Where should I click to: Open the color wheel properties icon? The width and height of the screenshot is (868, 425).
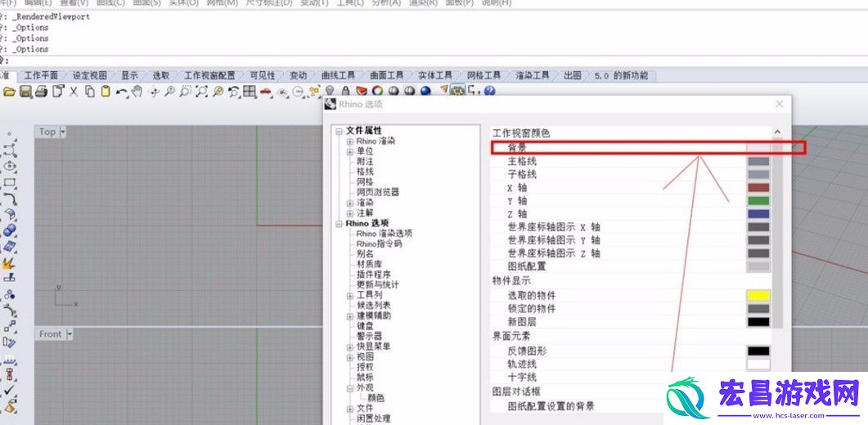pyautogui.click(x=377, y=92)
